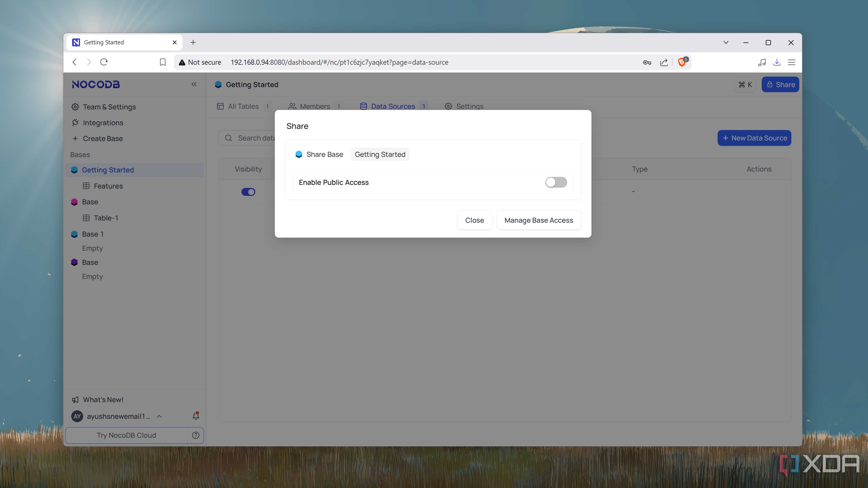The width and height of the screenshot is (868, 488).
Task: Click the AY user avatar
Action: click(77, 416)
